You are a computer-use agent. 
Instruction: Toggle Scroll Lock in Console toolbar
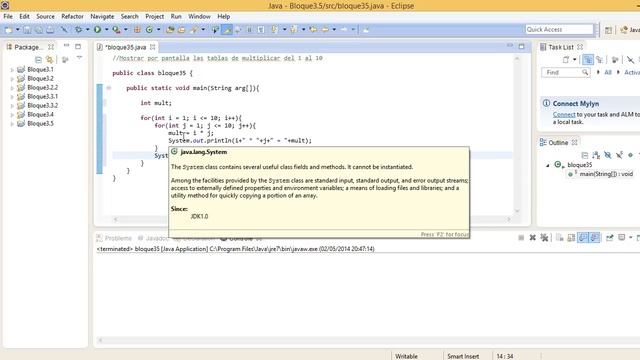571,238
